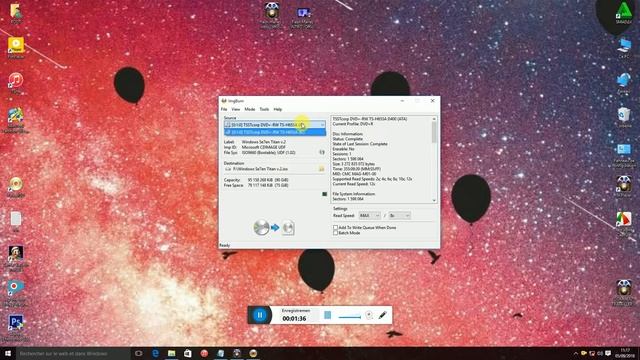Image resolution: width=640 pixels, height=360 pixels.
Task: Pause the screen recording
Action: (260, 315)
